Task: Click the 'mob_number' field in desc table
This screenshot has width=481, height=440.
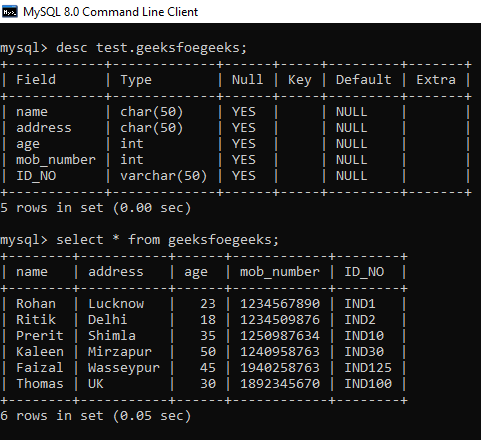Action: [56, 160]
